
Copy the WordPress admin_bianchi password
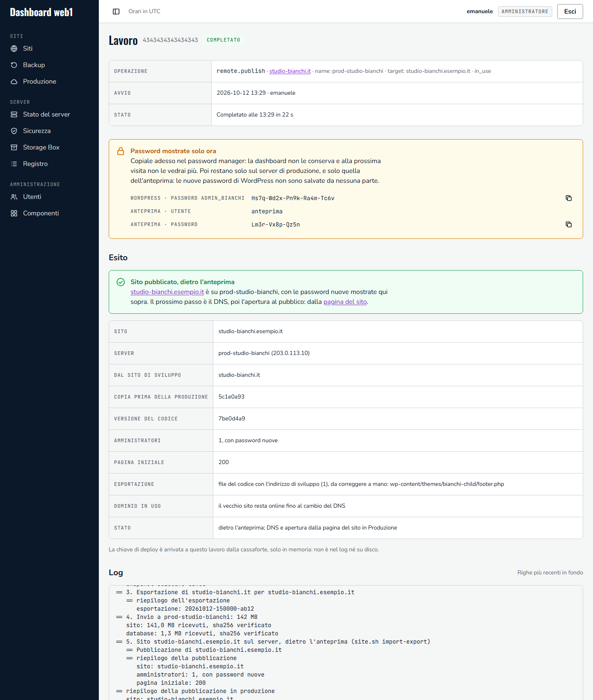tap(569, 198)
